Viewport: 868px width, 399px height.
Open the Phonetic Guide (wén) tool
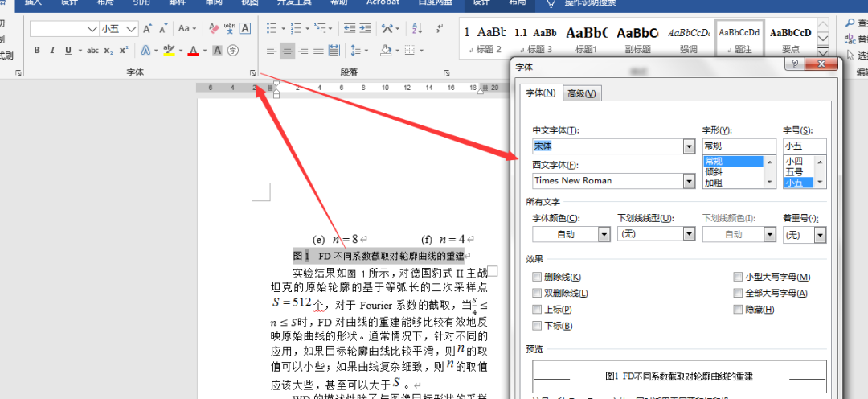[x=229, y=29]
